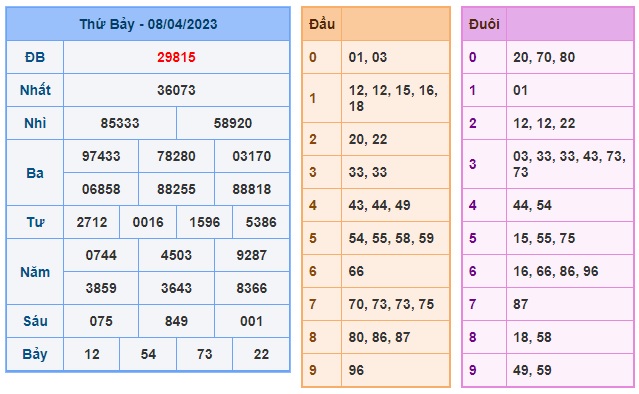
Task: Select third prize number 97433
Action: coord(101,156)
